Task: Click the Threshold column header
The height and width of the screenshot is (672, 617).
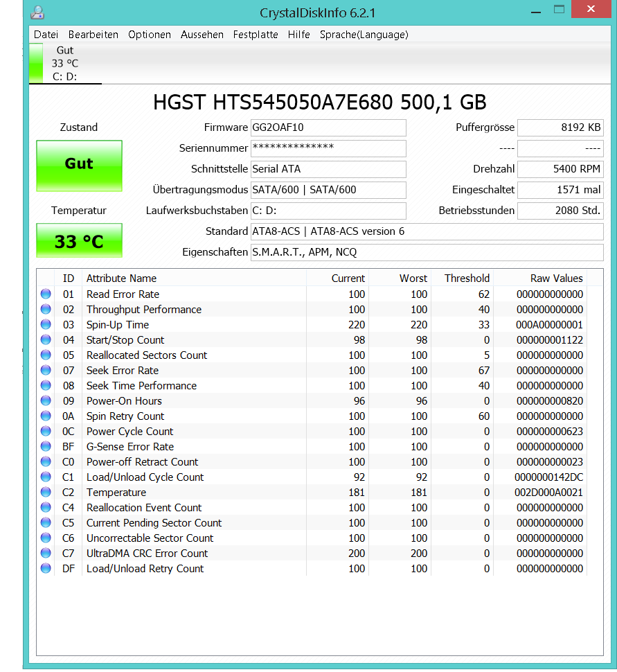Action: (463, 278)
